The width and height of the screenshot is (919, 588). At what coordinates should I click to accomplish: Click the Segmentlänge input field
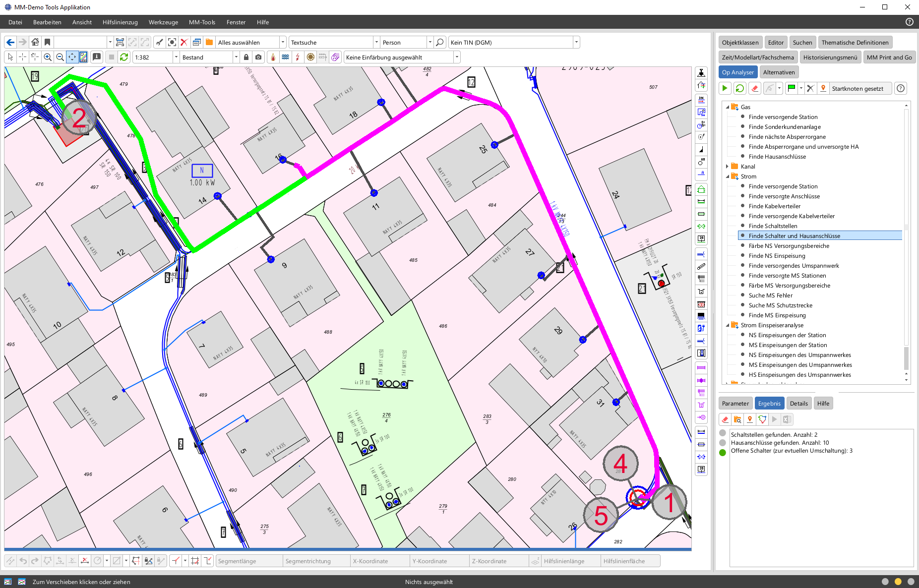(249, 561)
